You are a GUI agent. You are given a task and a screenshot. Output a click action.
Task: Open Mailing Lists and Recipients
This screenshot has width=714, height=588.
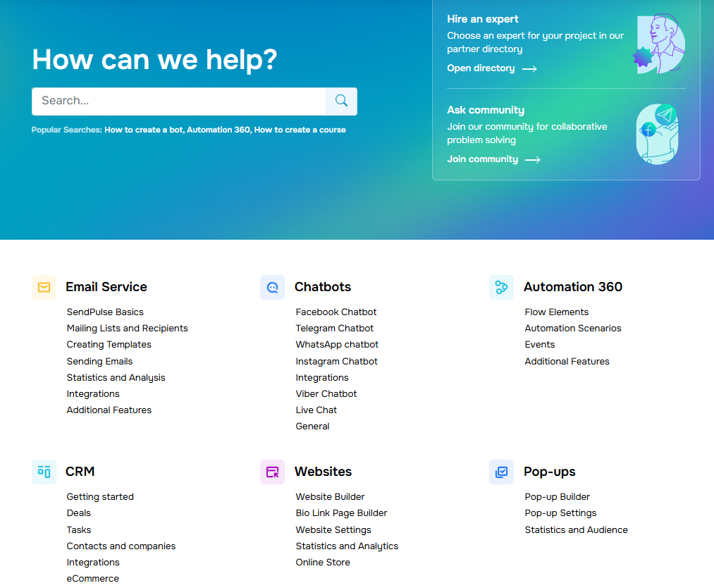pyautogui.click(x=127, y=329)
